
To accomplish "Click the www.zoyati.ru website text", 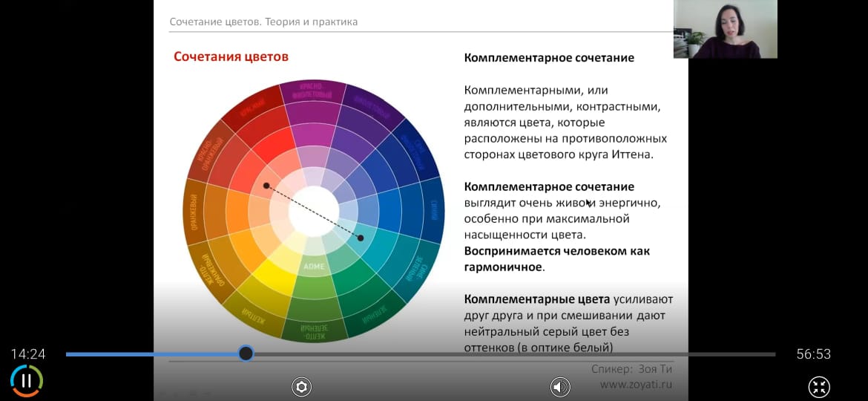I will tap(636, 384).
